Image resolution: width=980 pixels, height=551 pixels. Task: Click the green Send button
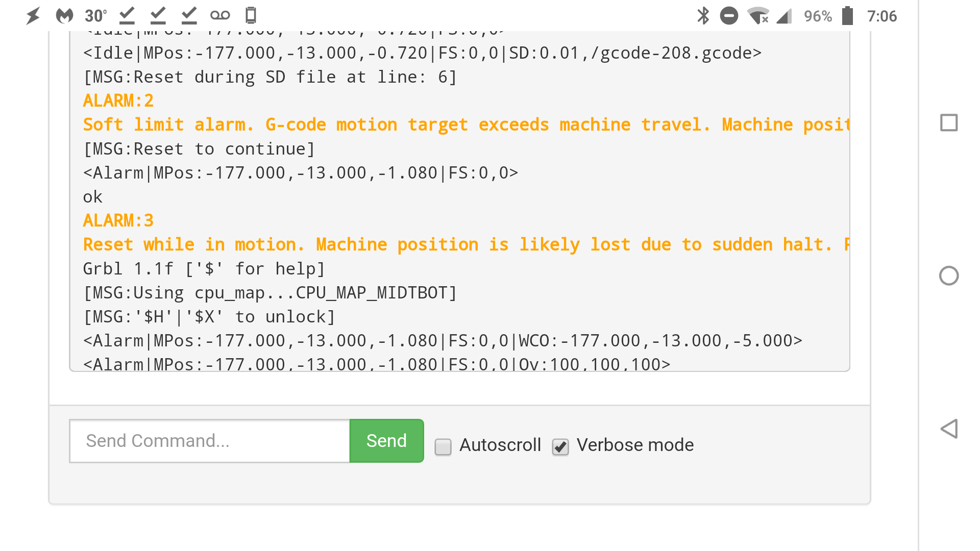pyautogui.click(x=386, y=440)
